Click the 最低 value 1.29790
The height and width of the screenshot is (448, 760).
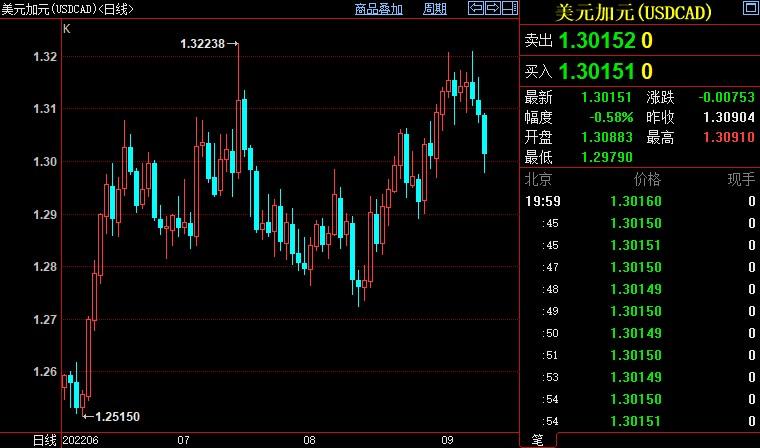pyautogui.click(x=606, y=157)
